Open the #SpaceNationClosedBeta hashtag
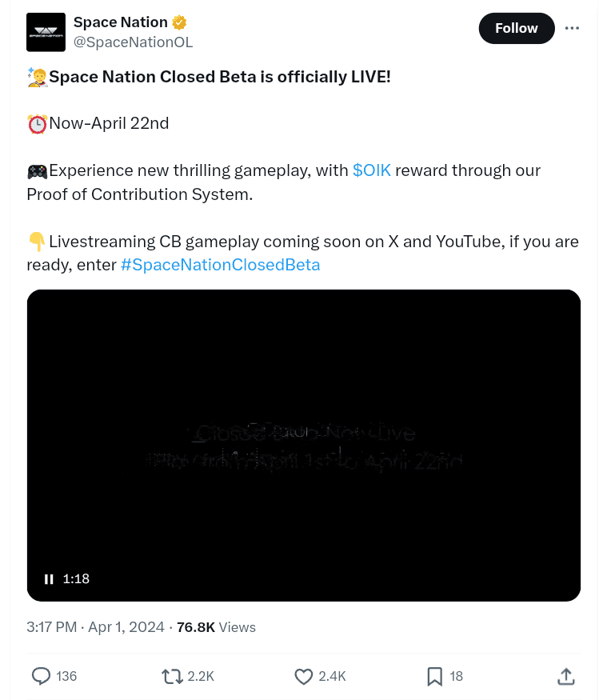615x700 pixels. [x=220, y=265]
